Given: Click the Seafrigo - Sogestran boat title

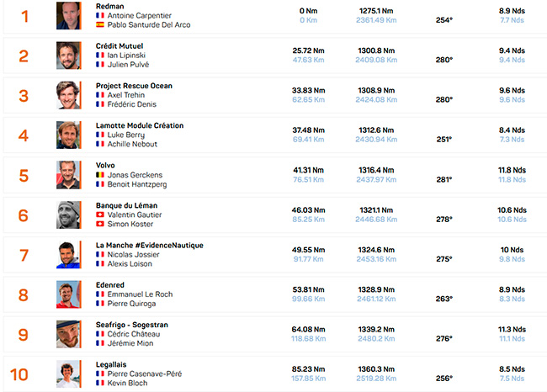Looking at the screenshot, I should 132,325.
